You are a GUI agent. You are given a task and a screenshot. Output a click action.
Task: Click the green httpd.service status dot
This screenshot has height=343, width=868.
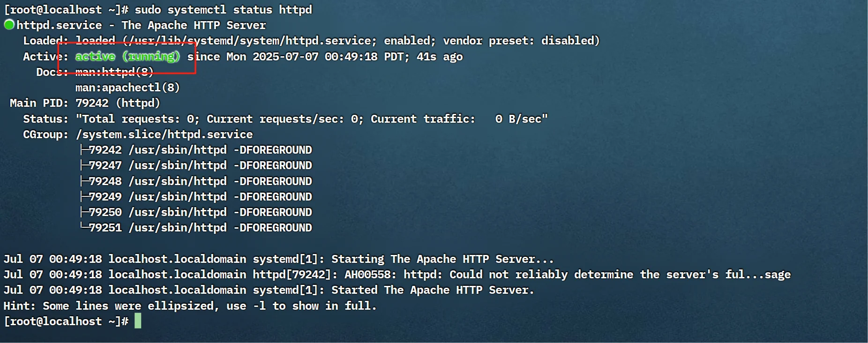pos(9,25)
